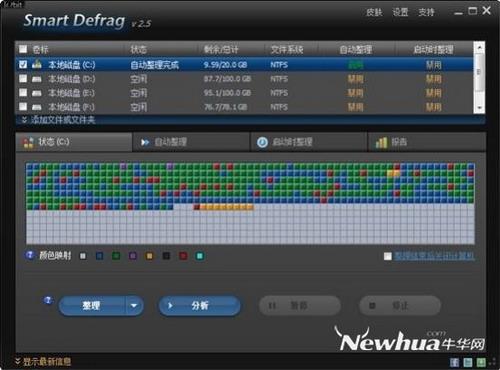Screen dimensions: 500x370
Task: Click the 自动整理 column header
Action: (356, 50)
